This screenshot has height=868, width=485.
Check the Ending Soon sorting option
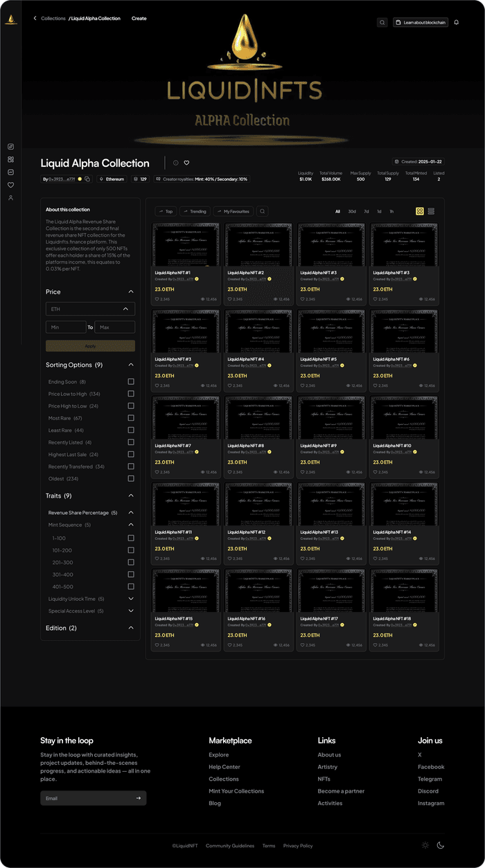(x=131, y=382)
